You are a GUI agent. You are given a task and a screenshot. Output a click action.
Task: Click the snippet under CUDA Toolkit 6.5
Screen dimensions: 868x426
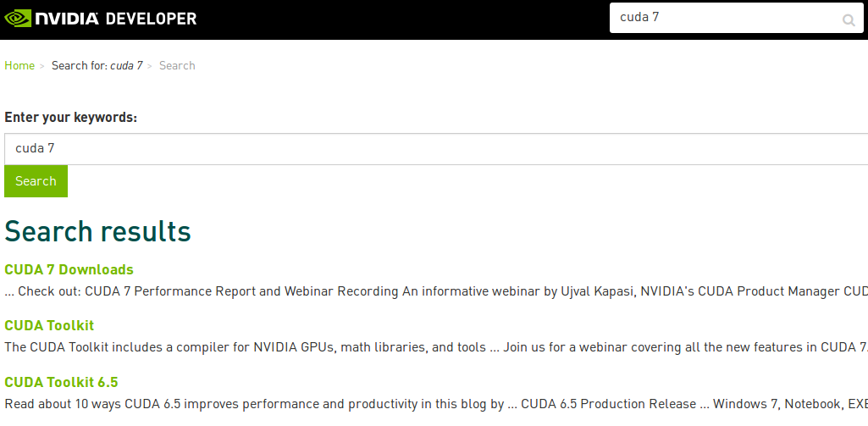tap(423, 404)
